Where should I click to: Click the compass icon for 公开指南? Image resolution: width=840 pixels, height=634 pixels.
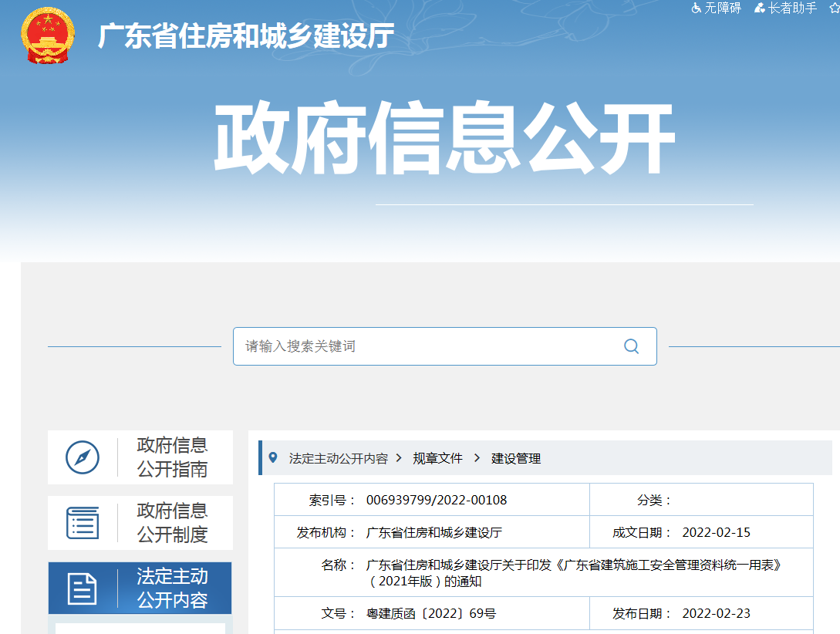coord(83,457)
